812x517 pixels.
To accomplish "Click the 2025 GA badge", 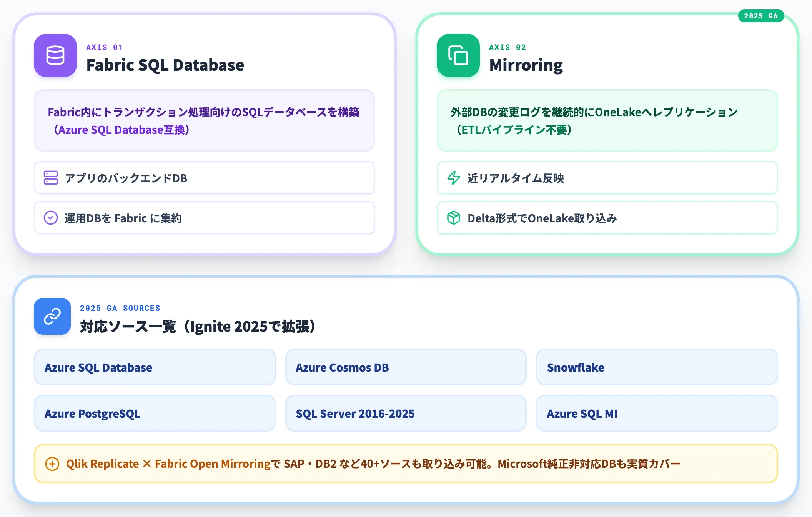I will (x=761, y=16).
